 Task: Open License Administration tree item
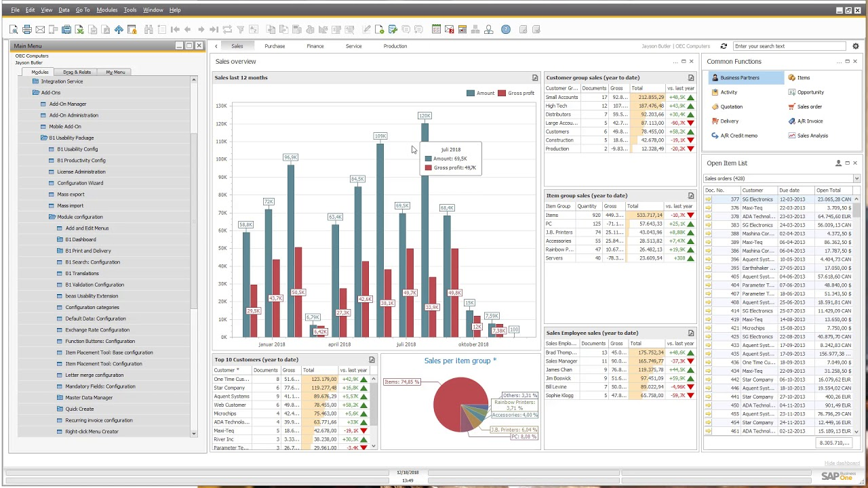[81, 172]
